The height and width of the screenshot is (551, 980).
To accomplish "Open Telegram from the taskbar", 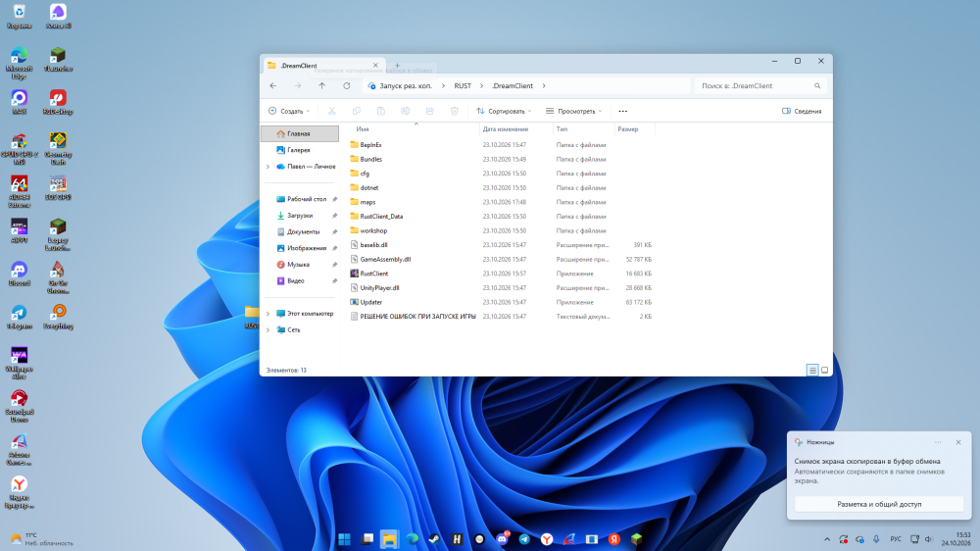I will point(524,539).
